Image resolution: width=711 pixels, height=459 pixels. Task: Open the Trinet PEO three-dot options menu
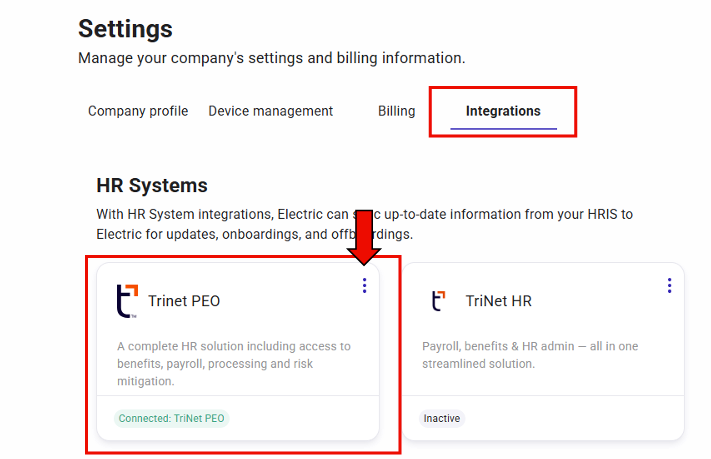coord(364,286)
